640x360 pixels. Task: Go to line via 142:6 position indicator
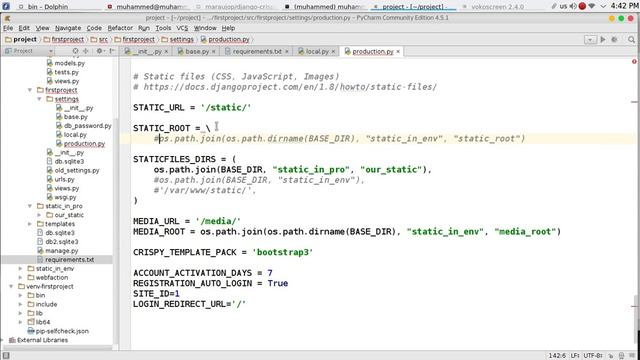pyautogui.click(x=557, y=356)
